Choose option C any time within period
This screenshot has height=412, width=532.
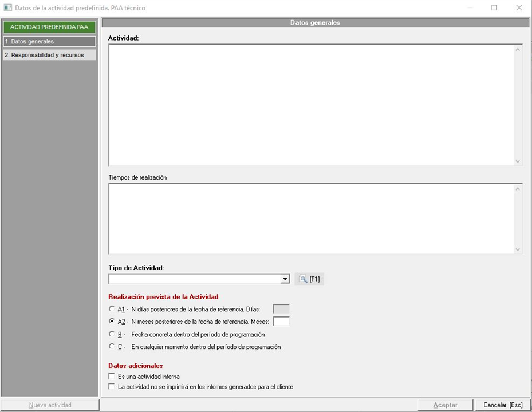coord(112,347)
